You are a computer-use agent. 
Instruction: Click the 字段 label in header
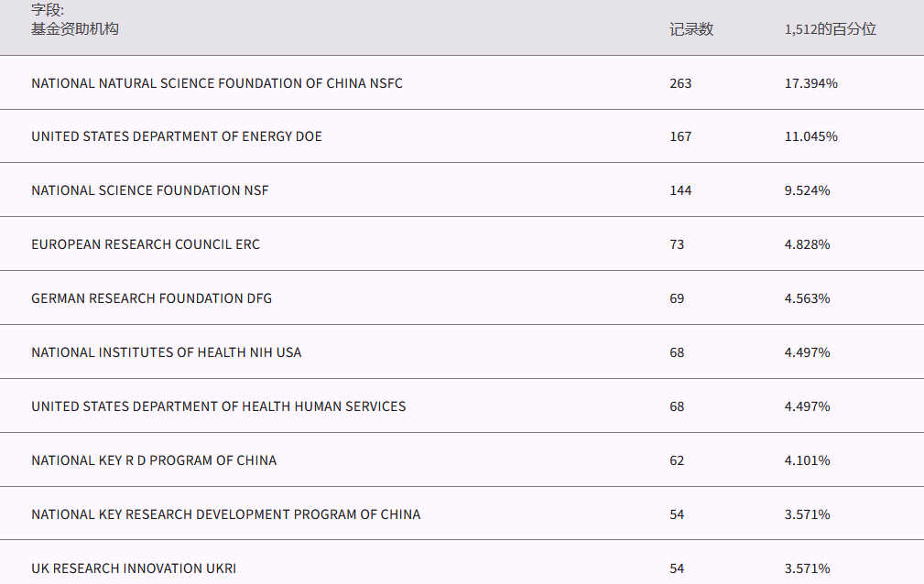point(48,11)
